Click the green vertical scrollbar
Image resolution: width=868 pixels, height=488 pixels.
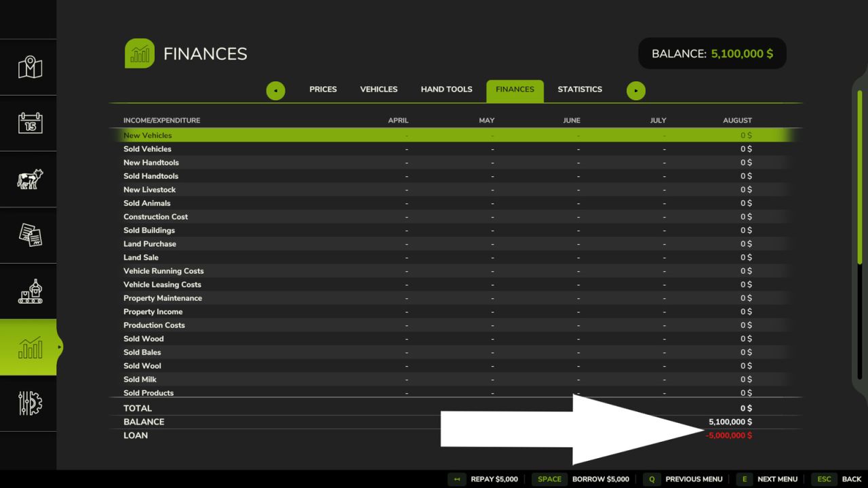click(x=860, y=176)
